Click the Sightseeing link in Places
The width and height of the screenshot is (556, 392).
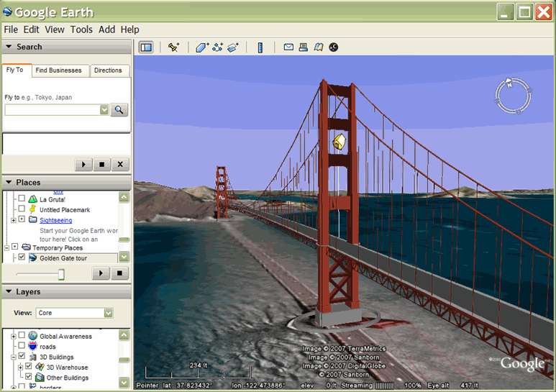coord(55,220)
